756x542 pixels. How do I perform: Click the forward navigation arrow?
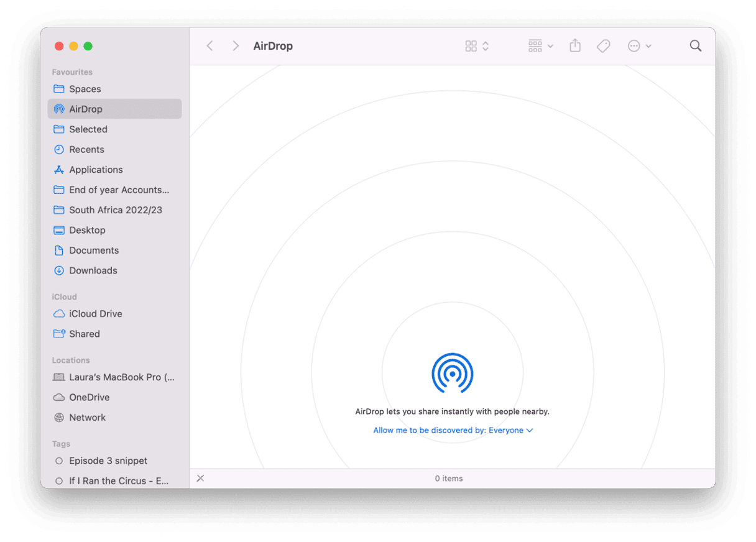(235, 45)
